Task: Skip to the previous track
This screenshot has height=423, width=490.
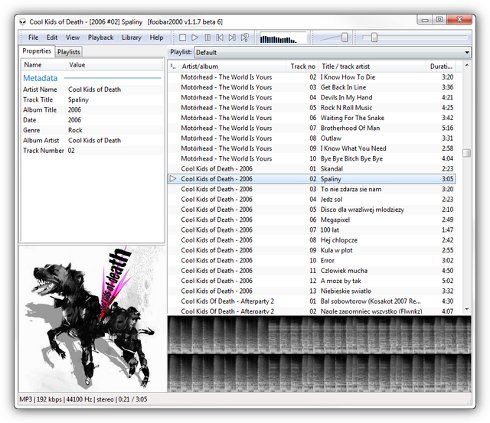Action: (x=220, y=38)
